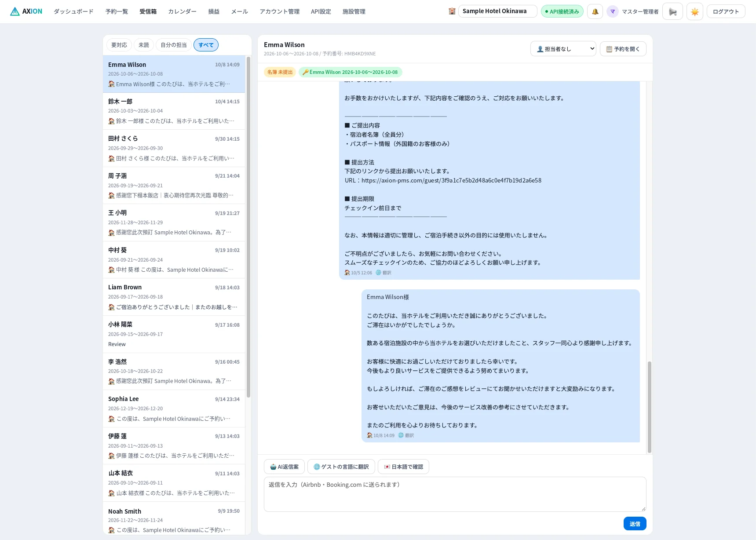Open 李 浩然 conversation
The image size is (756, 540).
174,371
